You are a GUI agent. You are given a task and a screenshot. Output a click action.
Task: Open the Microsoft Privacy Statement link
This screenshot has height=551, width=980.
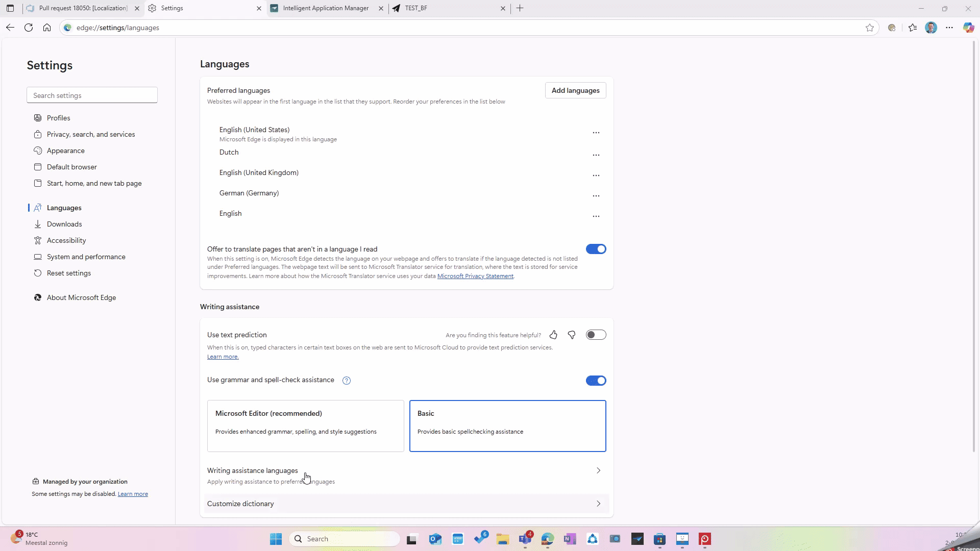pos(475,276)
